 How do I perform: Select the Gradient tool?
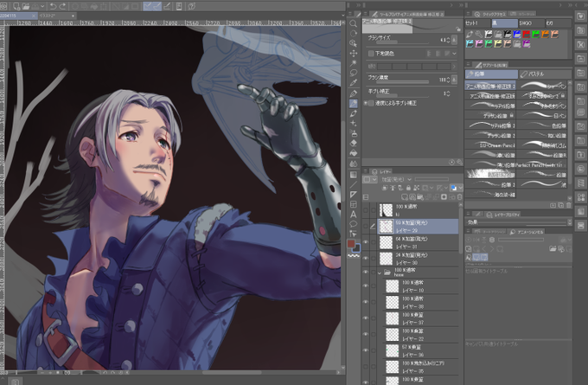pyautogui.click(x=353, y=175)
